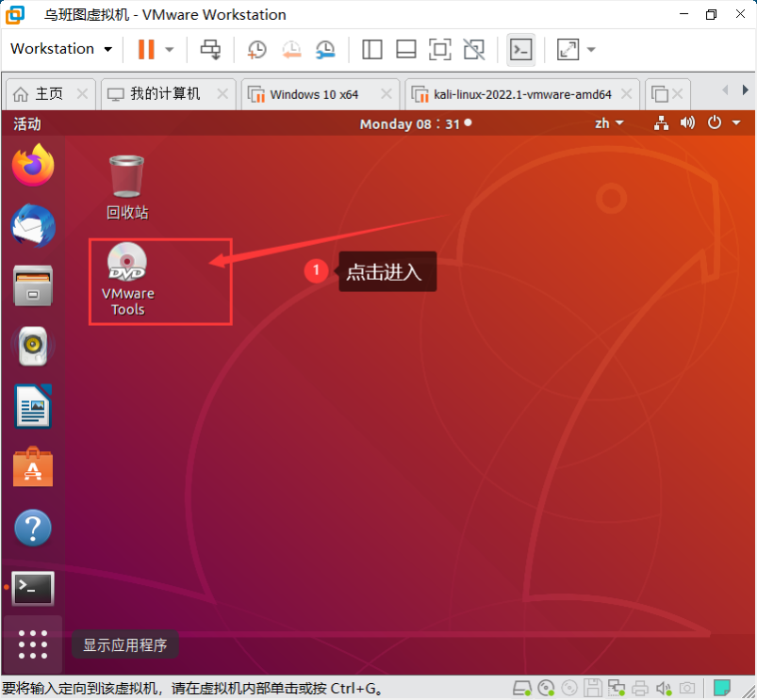Click the hard disk status bar icon
This screenshot has height=700, width=757.
[x=522, y=688]
